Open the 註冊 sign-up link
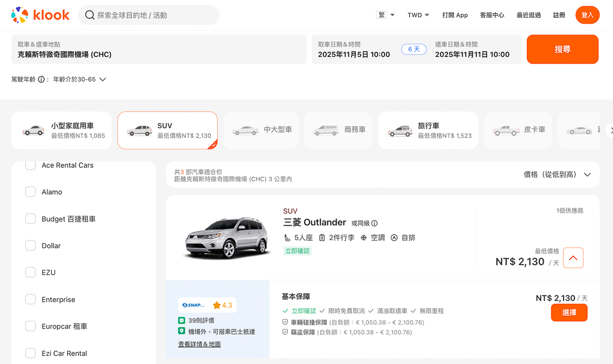The width and height of the screenshot is (613, 364). (x=559, y=15)
